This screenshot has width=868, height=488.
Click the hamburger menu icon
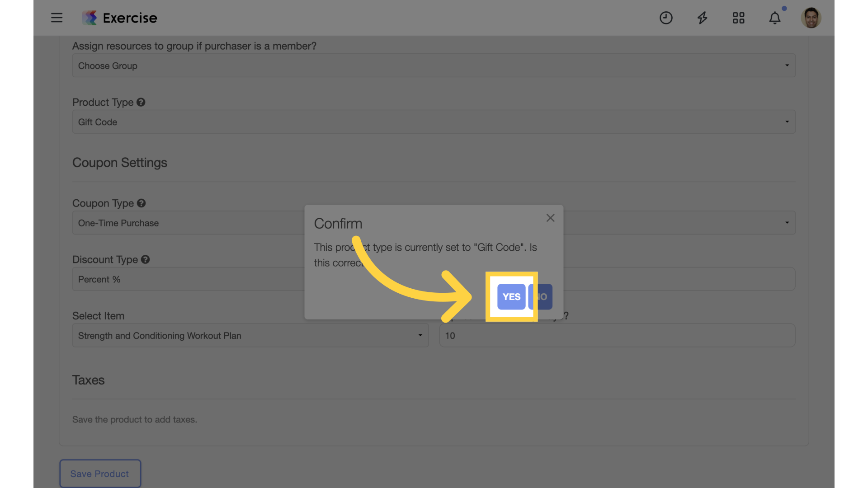57,18
